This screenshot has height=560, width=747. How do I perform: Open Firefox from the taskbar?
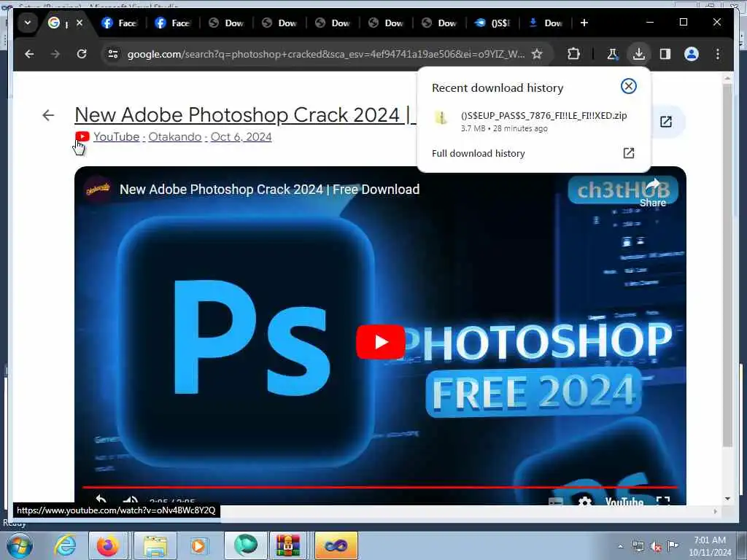tap(108, 545)
